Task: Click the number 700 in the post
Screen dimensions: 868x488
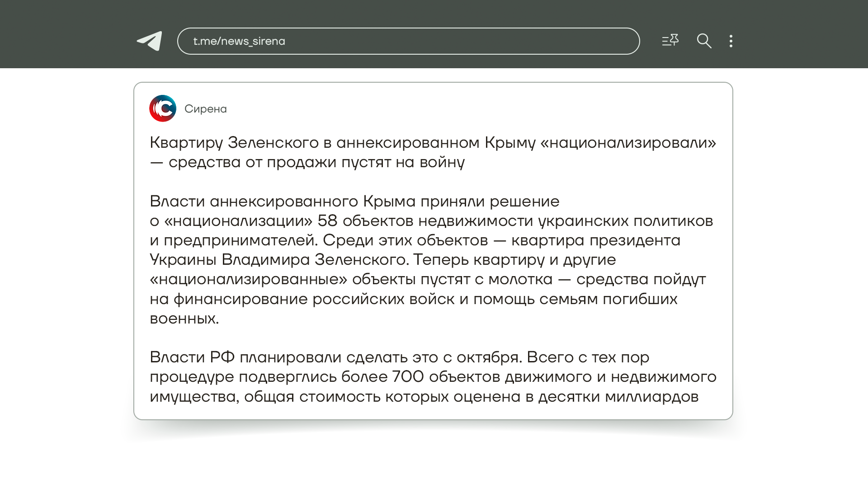Action: [x=408, y=377]
